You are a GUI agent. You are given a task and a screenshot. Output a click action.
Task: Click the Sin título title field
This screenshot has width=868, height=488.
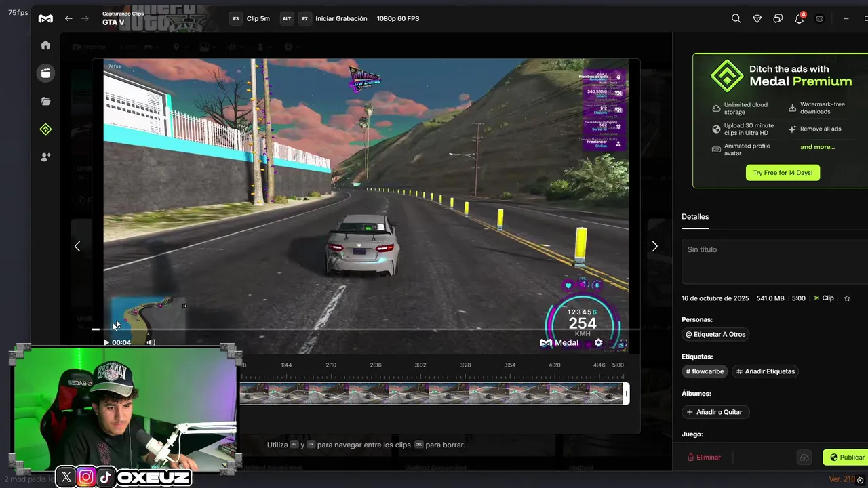(x=774, y=261)
